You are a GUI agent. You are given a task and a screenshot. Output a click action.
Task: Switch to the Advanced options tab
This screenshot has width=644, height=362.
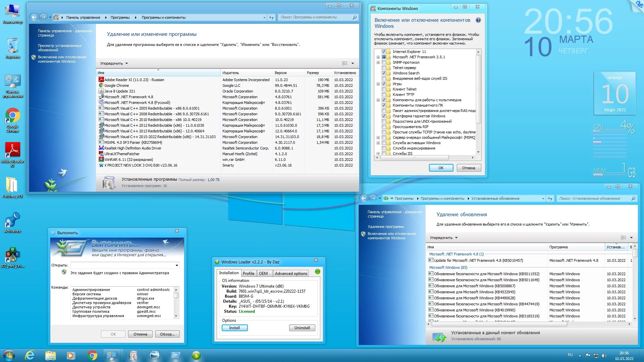[x=291, y=274]
